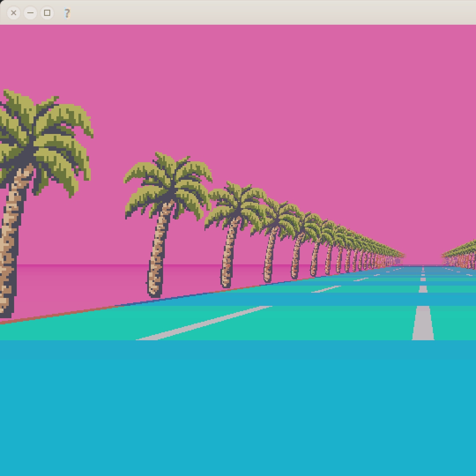Click the empty title bar area
The width and height of the screenshot is (476, 476).
coord(273,13)
